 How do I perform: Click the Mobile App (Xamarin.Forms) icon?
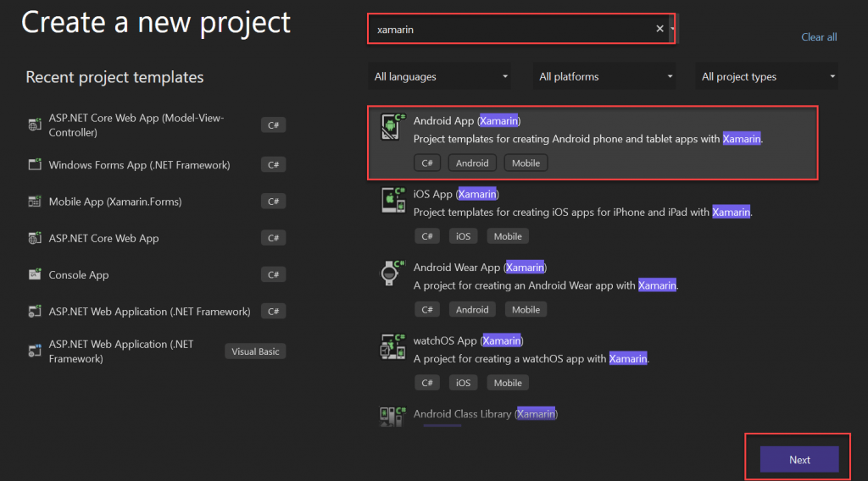tap(34, 202)
